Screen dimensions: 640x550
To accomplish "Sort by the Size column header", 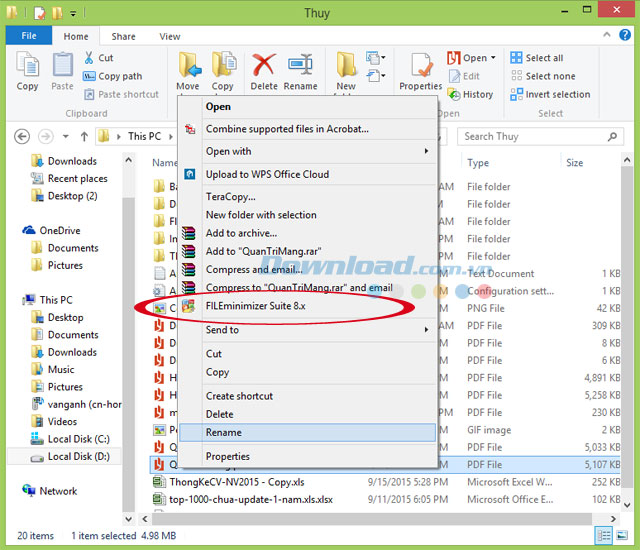I will coord(574,163).
